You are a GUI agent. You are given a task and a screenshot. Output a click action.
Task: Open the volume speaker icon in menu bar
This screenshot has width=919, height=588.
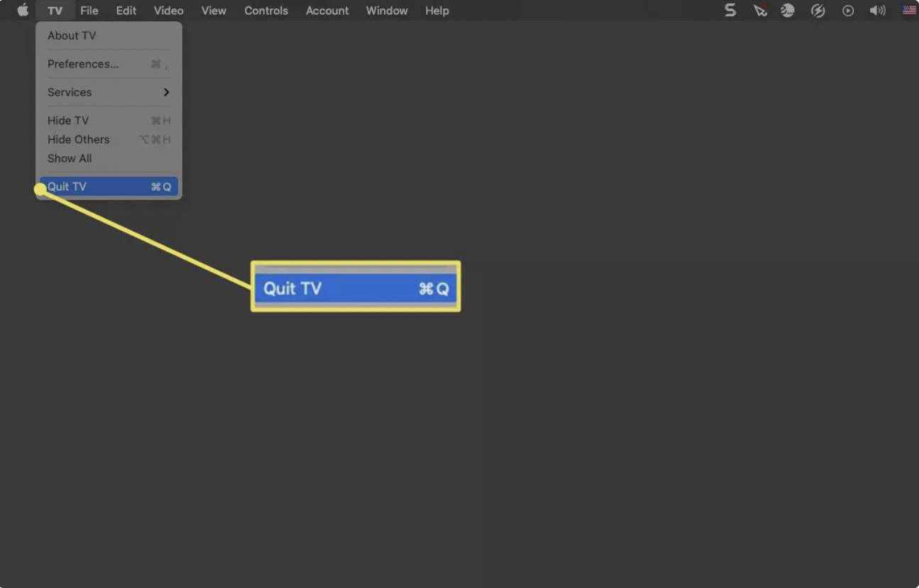click(878, 11)
